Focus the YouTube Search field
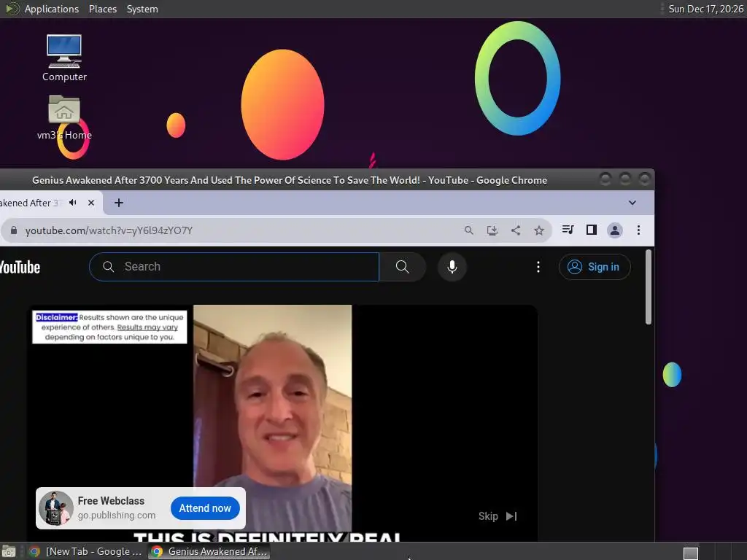The image size is (747, 560). click(x=234, y=267)
